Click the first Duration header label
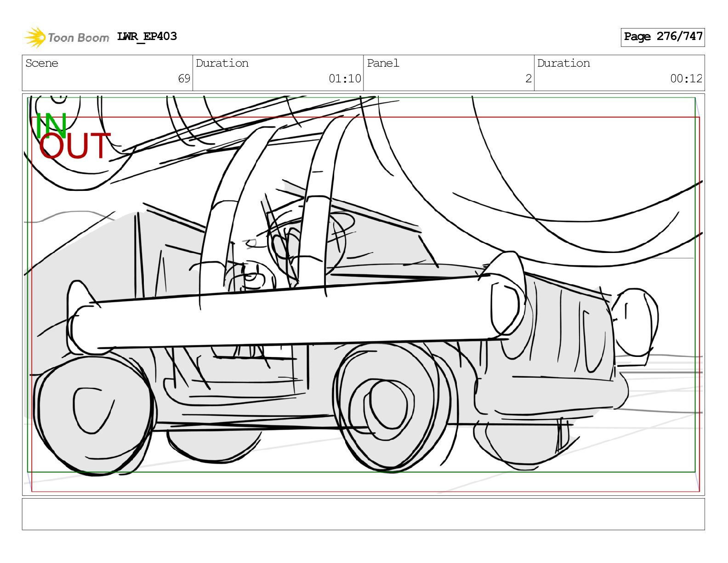728x563 pixels. point(222,63)
